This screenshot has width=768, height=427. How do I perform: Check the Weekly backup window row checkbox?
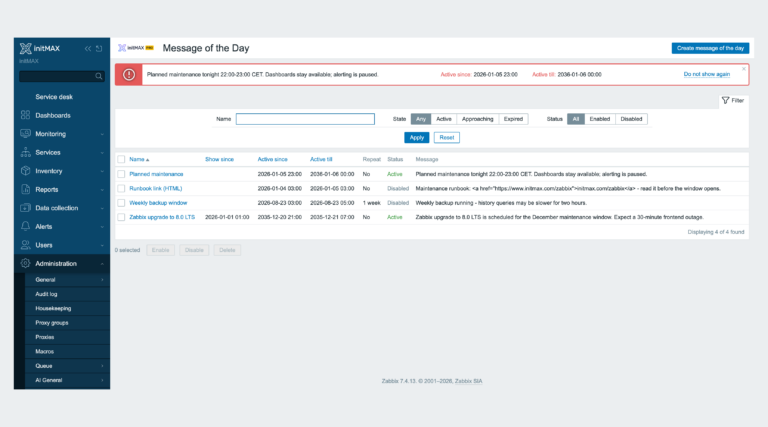tap(121, 203)
